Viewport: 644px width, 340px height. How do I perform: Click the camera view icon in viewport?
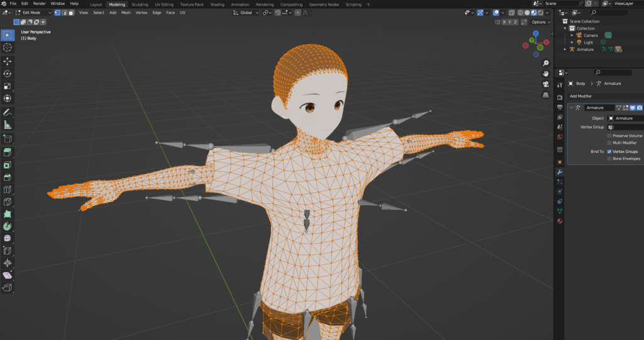click(x=545, y=84)
